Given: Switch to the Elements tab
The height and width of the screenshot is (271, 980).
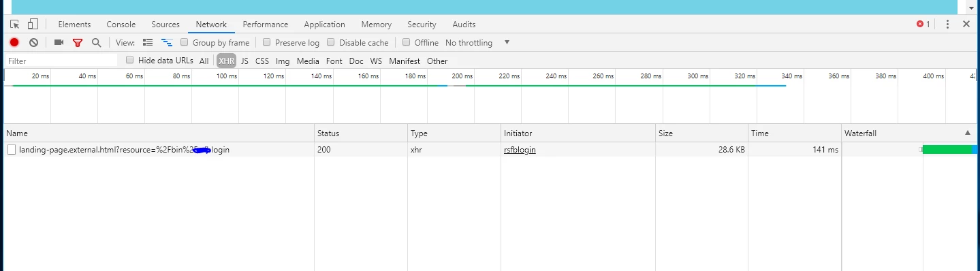Looking at the screenshot, I should coord(74,25).
